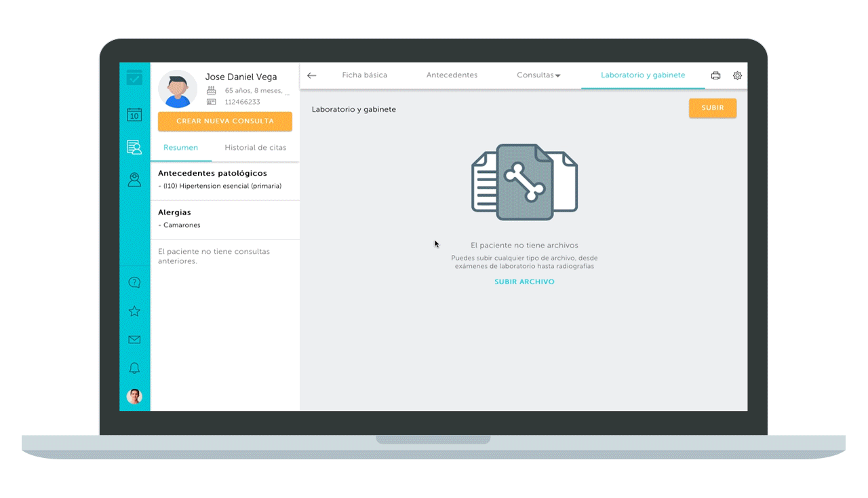Click the orange Subir button

713,108
